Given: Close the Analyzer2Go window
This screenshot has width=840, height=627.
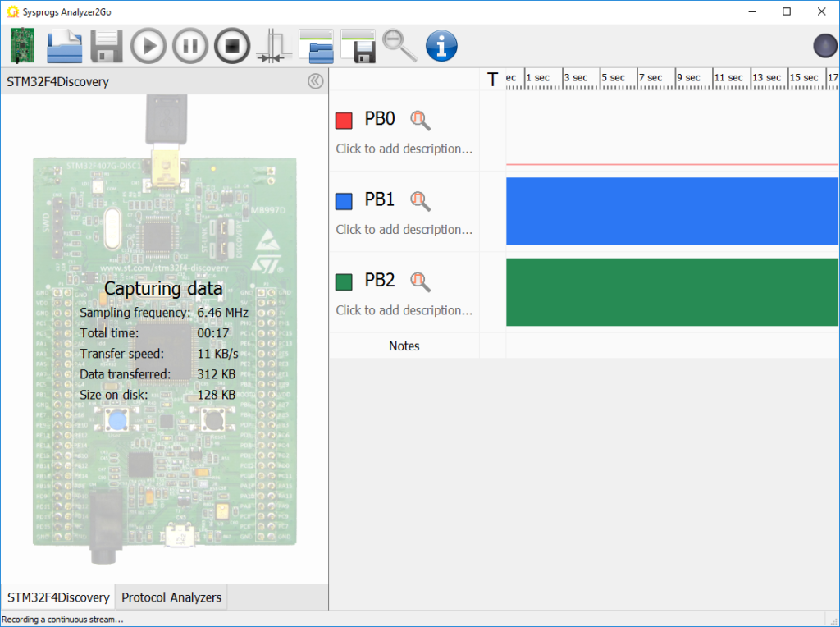Looking at the screenshot, I should tap(821, 11).
